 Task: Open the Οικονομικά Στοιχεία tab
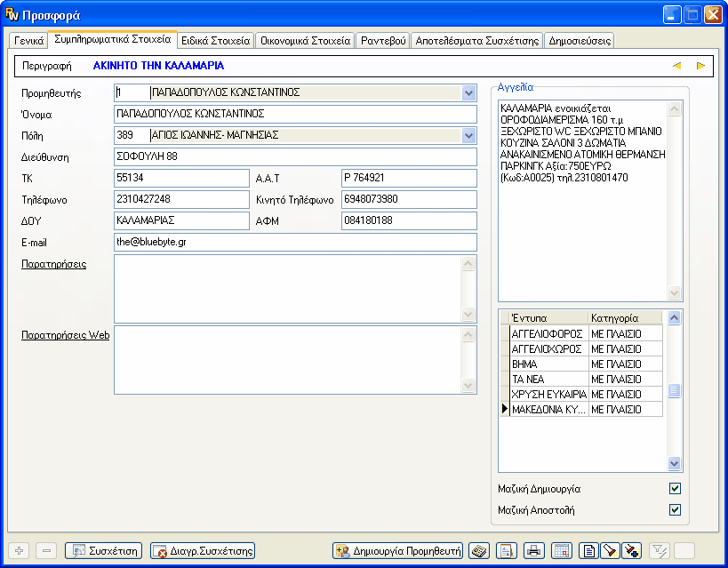[305, 41]
